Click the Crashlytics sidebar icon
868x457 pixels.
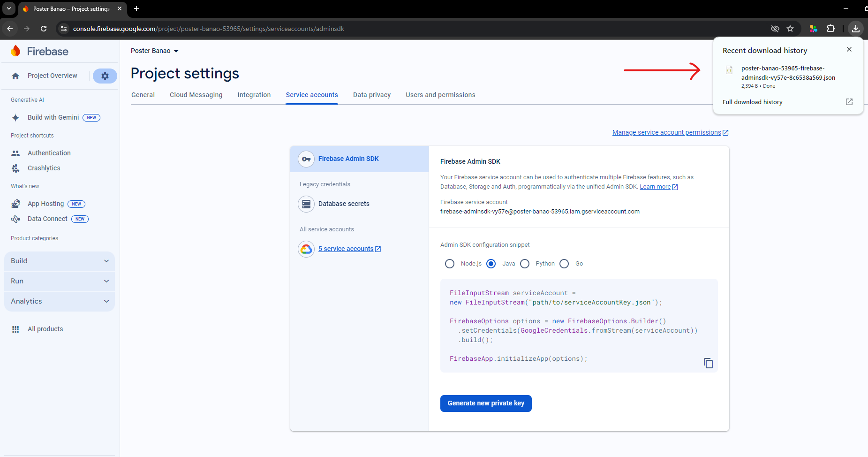[15, 168]
